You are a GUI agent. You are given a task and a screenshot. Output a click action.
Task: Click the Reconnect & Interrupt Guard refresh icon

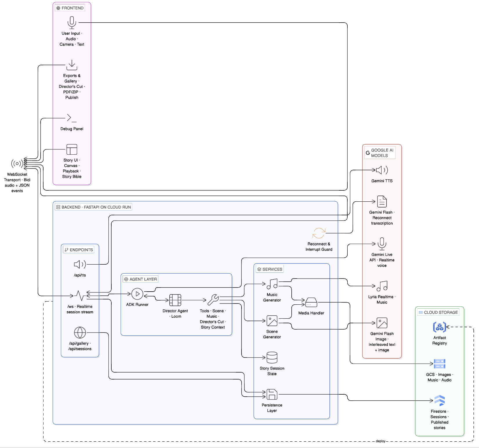click(319, 233)
